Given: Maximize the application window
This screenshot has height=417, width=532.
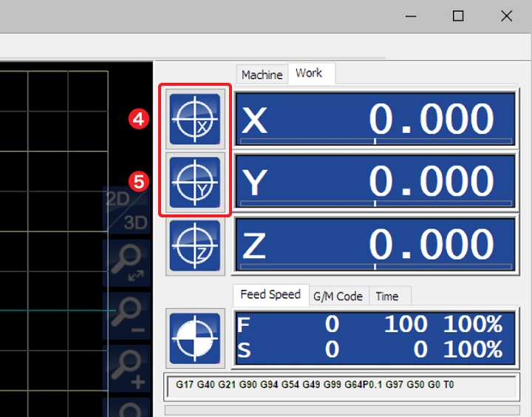Looking at the screenshot, I should point(458,16).
